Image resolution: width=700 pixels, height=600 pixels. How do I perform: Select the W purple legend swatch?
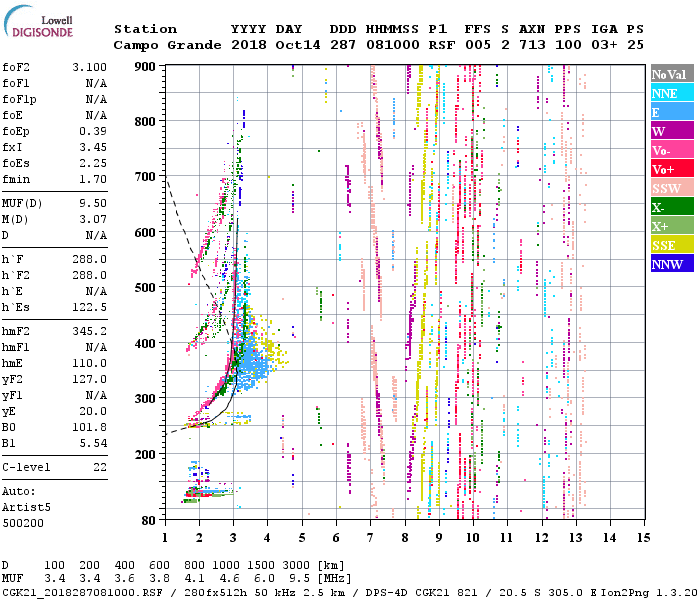(672, 131)
